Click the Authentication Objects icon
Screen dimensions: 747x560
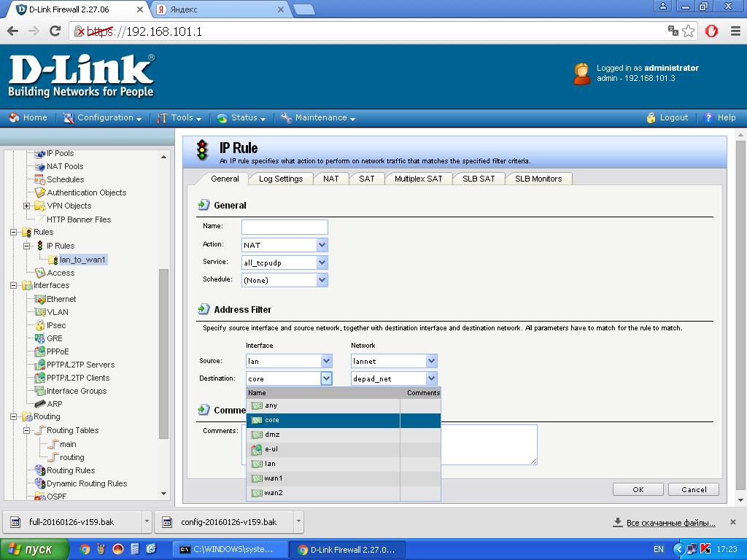click(40, 192)
